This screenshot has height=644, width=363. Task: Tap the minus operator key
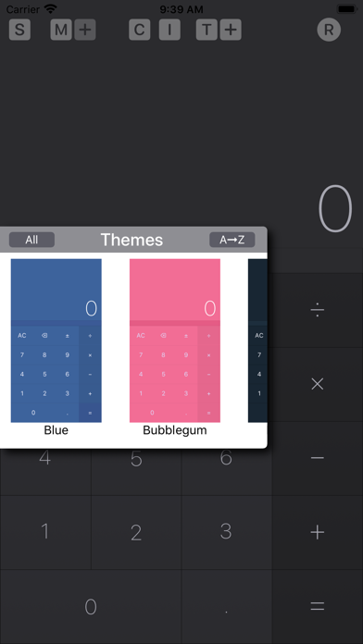click(318, 458)
